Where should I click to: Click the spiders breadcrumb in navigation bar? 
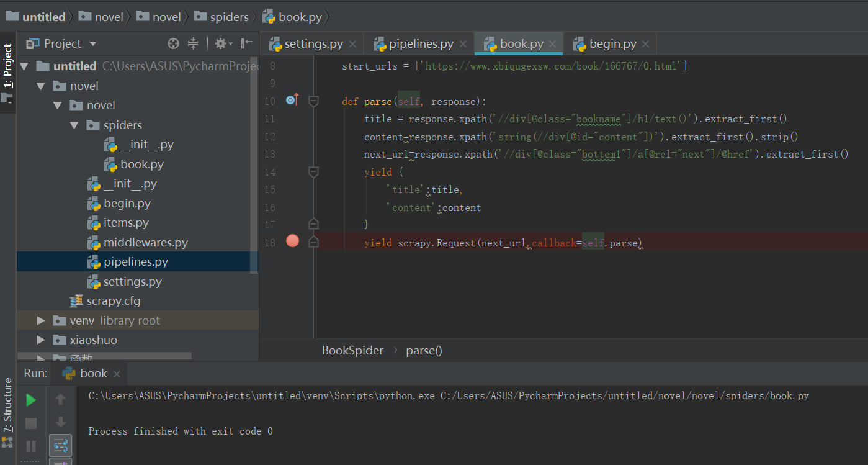click(x=221, y=17)
